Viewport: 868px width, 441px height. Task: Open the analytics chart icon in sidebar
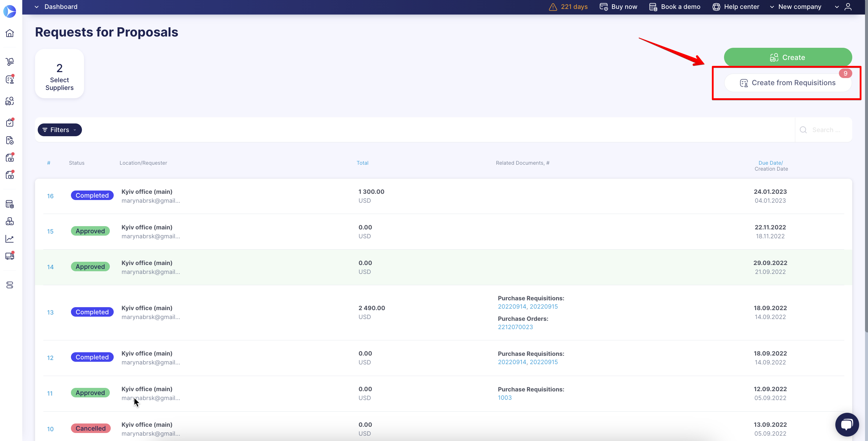(x=10, y=239)
